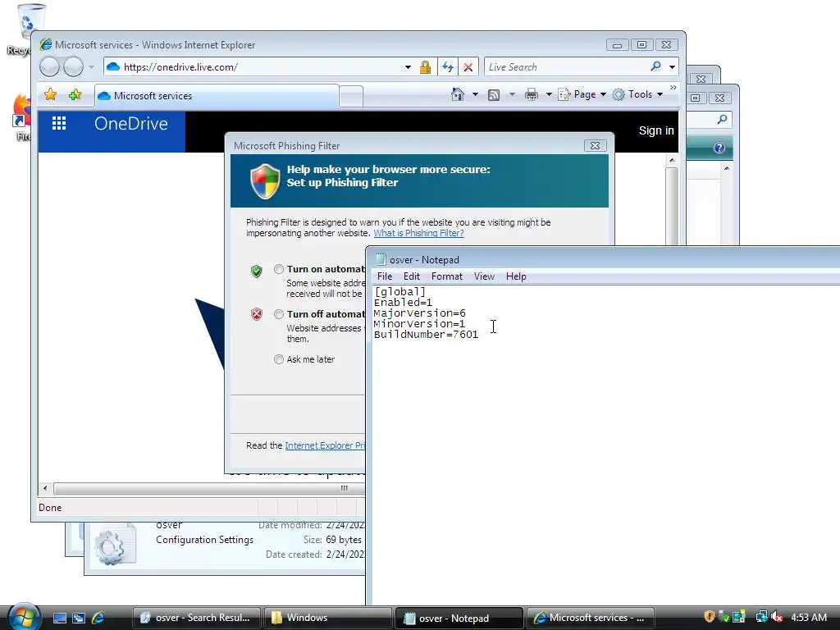This screenshot has width=840, height=630.
Task: Select the Microsoft services browser tab
Action: tap(217, 96)
